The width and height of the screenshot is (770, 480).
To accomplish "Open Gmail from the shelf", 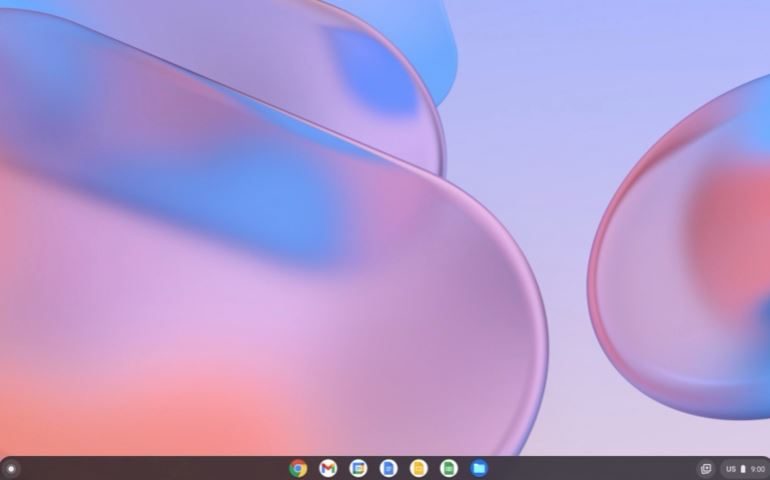I will tap(328, 468).
